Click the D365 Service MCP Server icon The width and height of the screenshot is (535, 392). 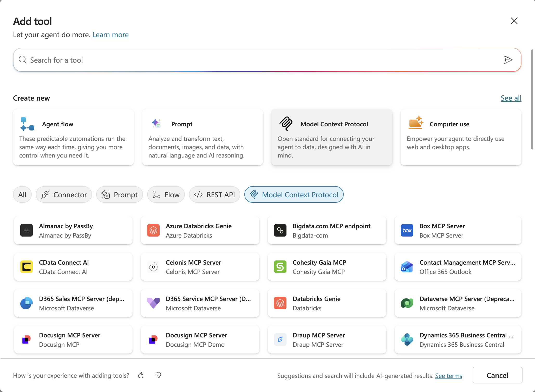[x=153, y=303]
